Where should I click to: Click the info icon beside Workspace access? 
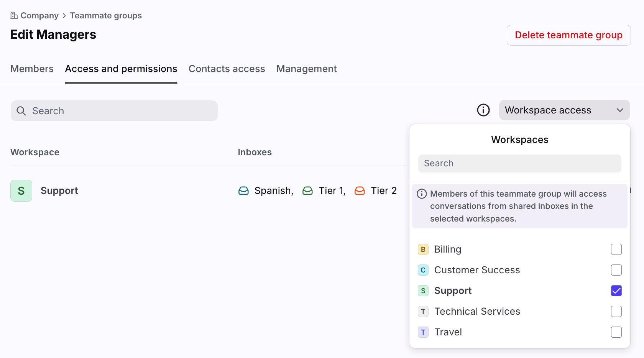pos(483,110)
